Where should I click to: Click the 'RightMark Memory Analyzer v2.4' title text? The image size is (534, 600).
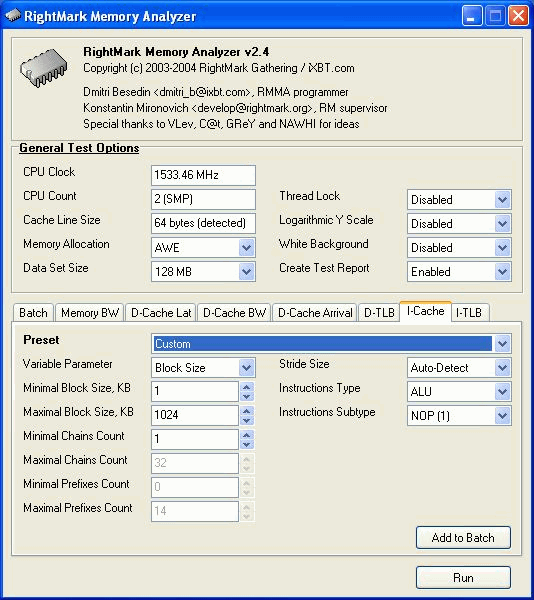click(176, 52)
